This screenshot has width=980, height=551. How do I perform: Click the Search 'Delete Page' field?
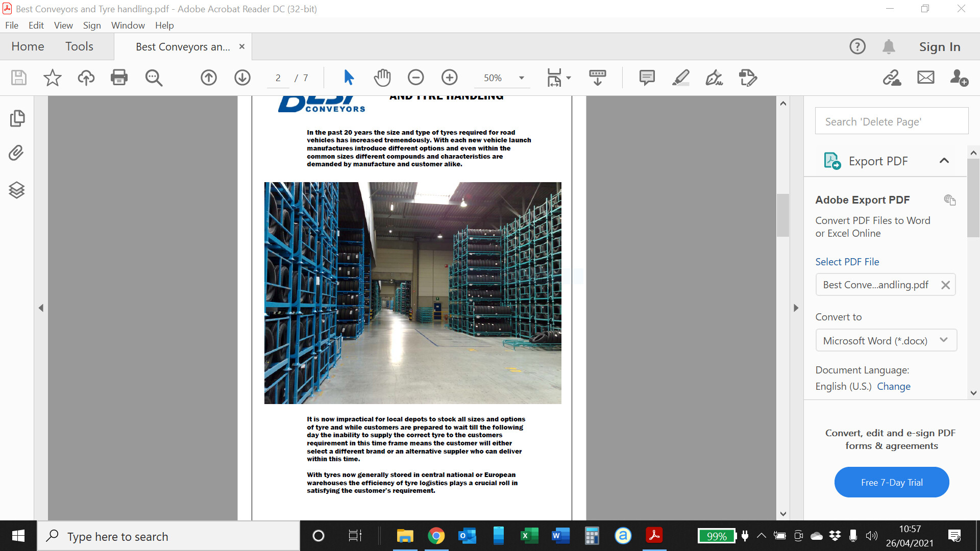891,121
